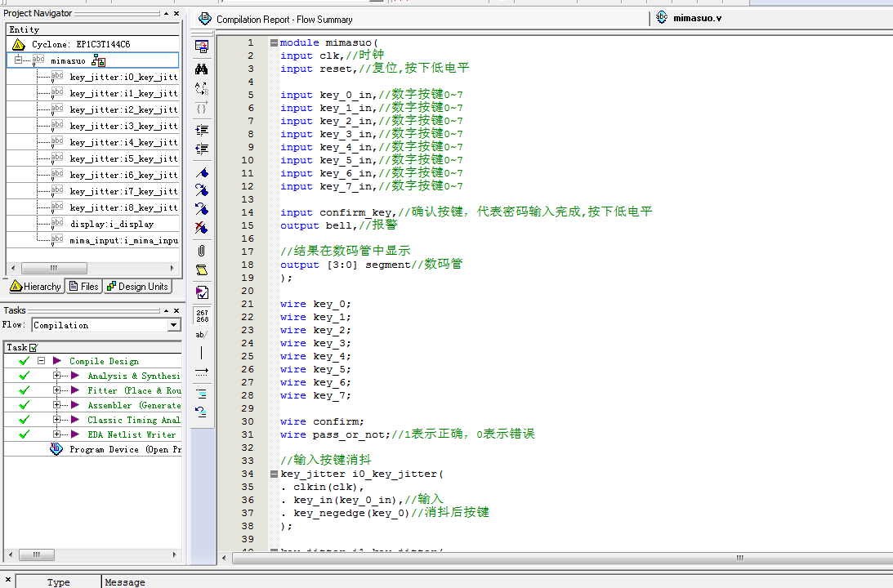This screenshot has height=588, width=893.
Task: Click the Task column checkmark header icon
Action: coord(33,347)
